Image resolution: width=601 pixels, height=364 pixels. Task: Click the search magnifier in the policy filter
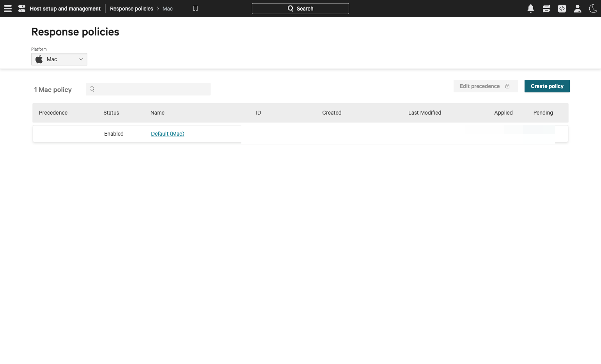pyautogui.click(x=92, y=89)
